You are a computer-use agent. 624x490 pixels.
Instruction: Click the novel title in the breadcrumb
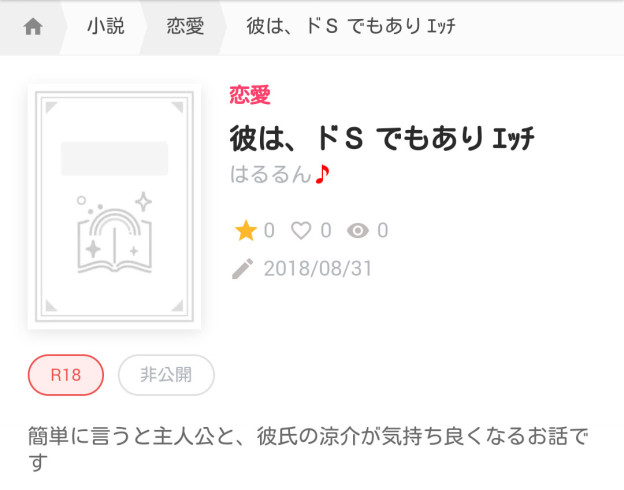351,27
